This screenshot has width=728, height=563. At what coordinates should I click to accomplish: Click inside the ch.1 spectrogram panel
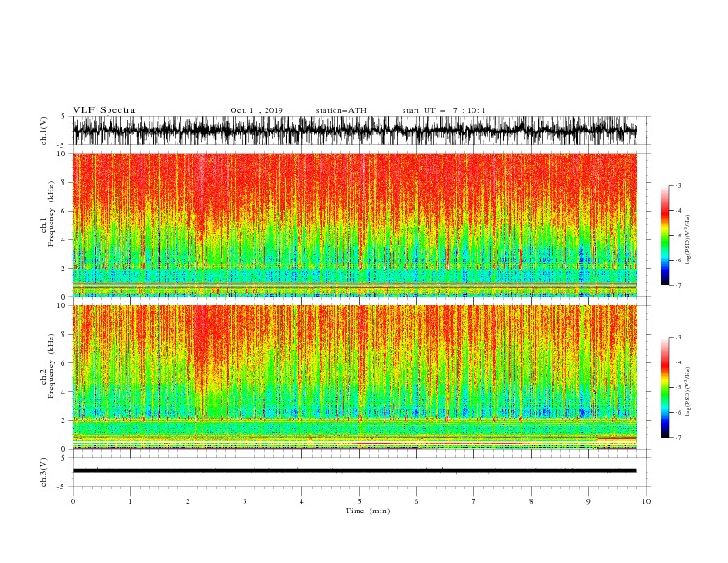(x=354, y=224)
